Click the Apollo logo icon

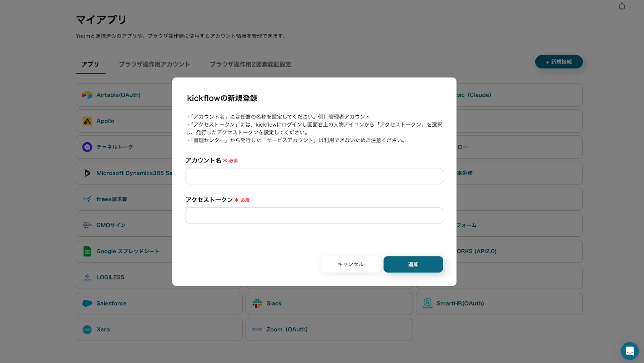pos(87,121)
